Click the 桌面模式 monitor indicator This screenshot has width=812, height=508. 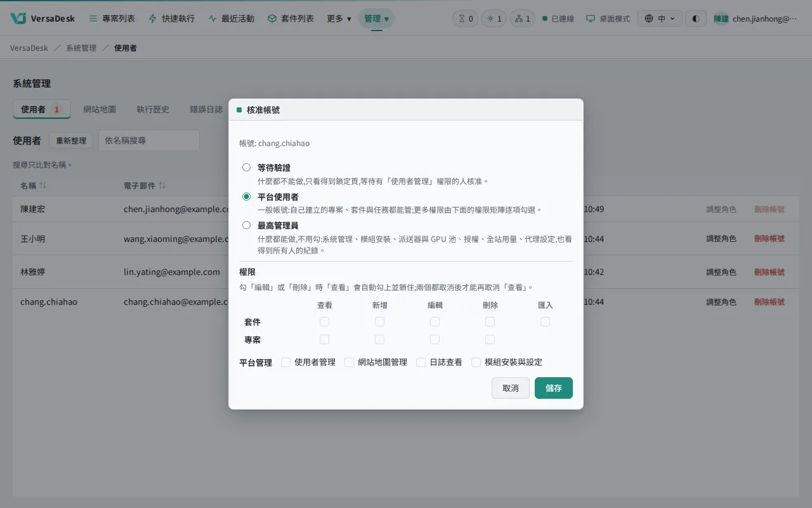(608, 18)
